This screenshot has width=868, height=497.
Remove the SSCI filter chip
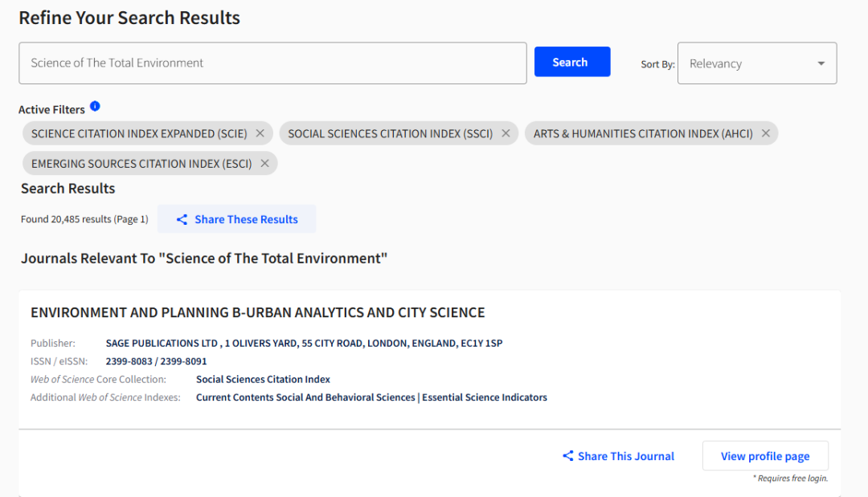[x=506, y=133]
